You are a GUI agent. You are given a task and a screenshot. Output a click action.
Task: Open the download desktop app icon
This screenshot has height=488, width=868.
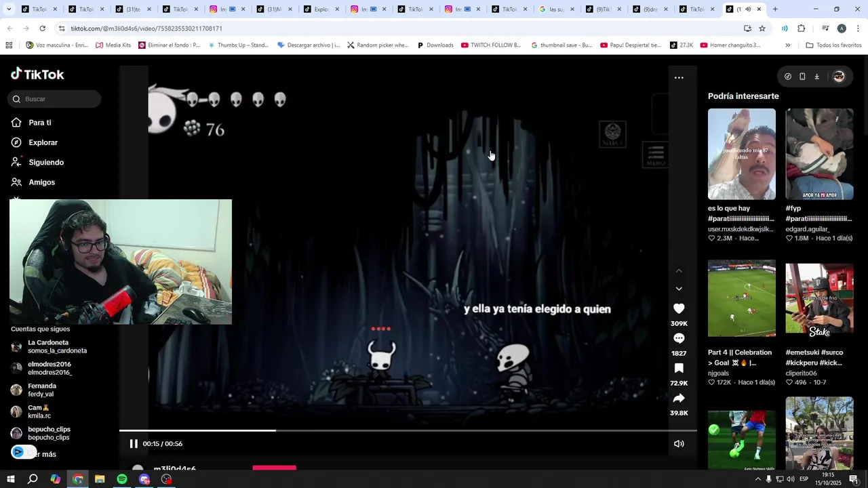pos(816,77)
